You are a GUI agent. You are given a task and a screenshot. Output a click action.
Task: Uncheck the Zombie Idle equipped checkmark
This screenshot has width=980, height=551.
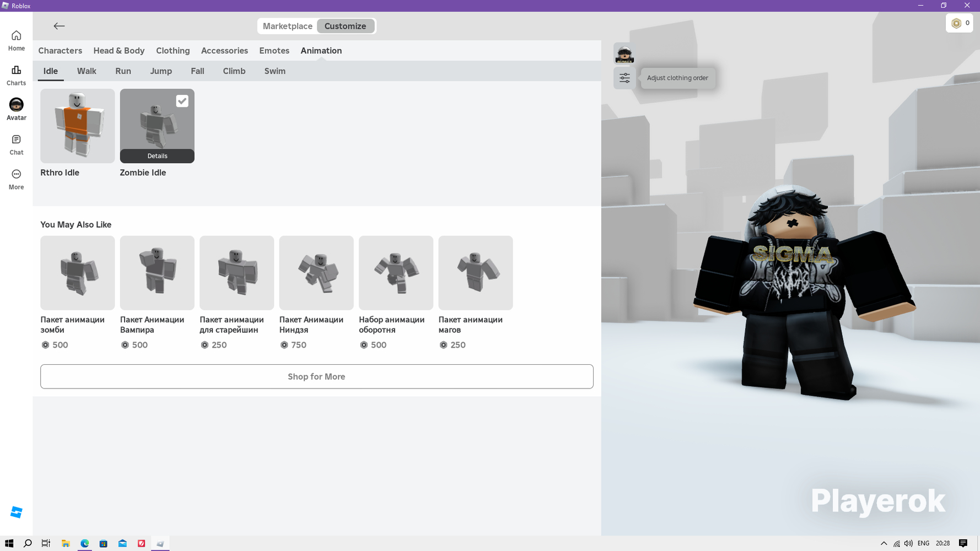[x=182, y=101]
